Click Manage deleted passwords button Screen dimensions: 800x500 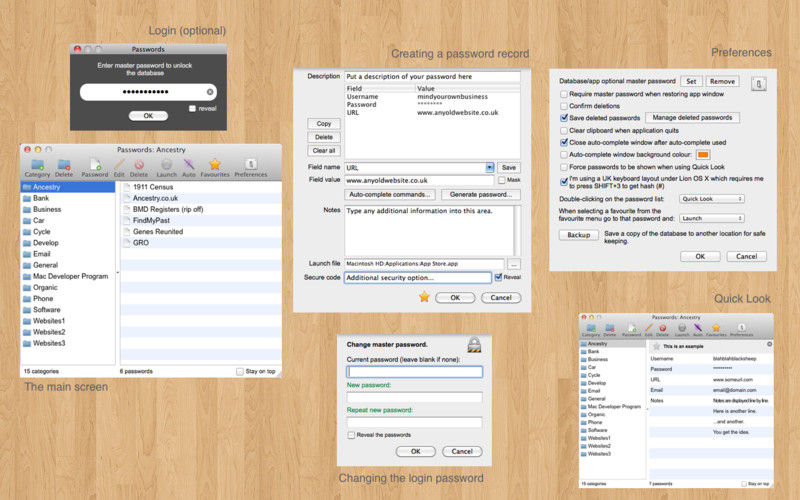pos(692,118)
